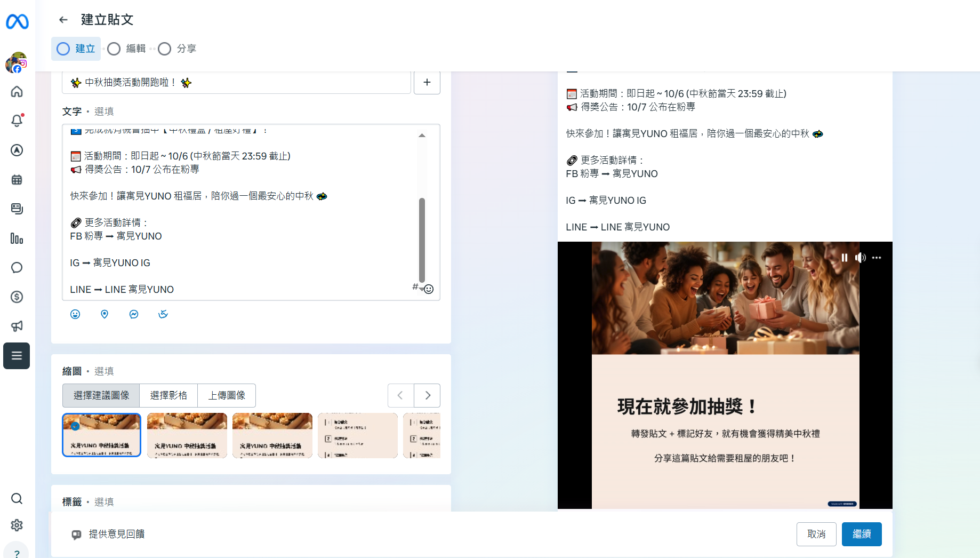Open the Insights bar chart icon

tap(17, 238)
